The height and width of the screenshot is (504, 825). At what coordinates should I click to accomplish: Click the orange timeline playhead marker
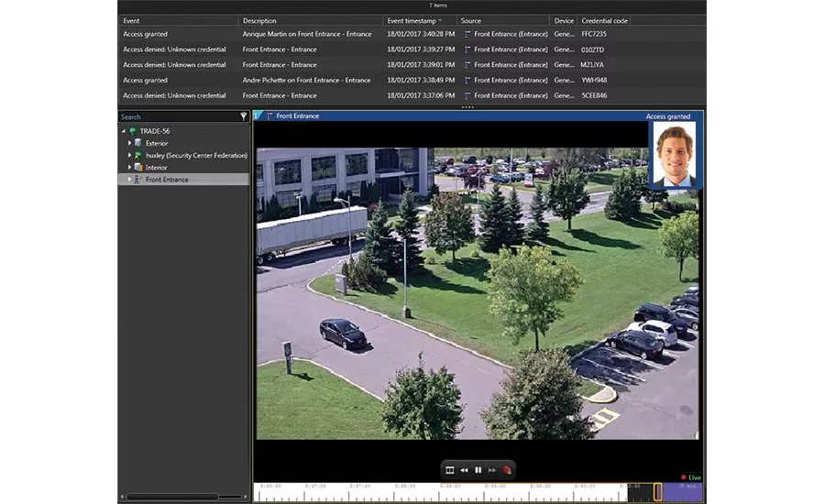pyautogui.click(x=658, y=492)
